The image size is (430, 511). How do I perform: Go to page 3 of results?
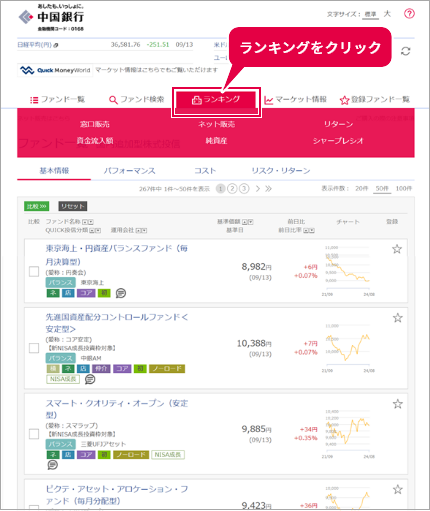(244, 189)
